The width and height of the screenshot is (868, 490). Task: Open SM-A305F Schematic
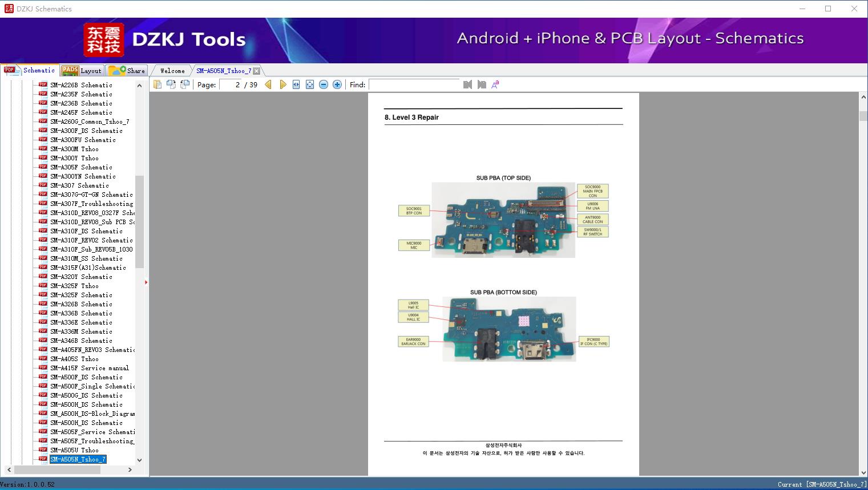click(x=81, y=167)
